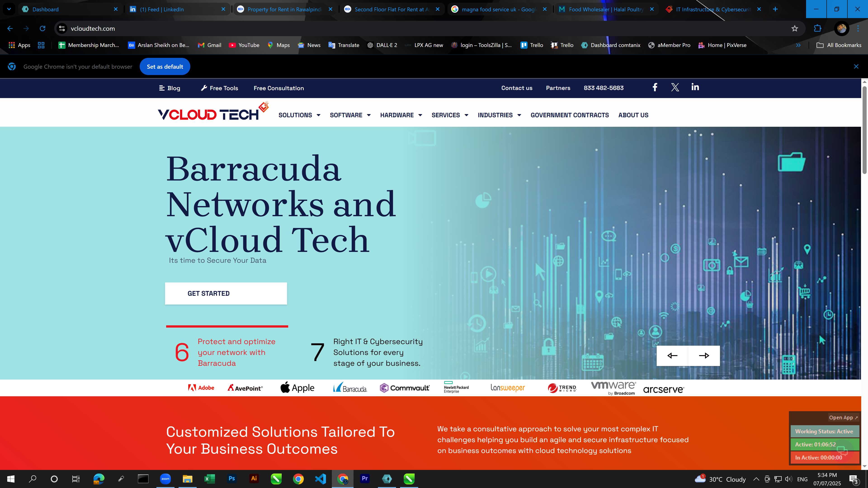Open the Facebook social icon
Screen dimensions: 868x488
654,88
